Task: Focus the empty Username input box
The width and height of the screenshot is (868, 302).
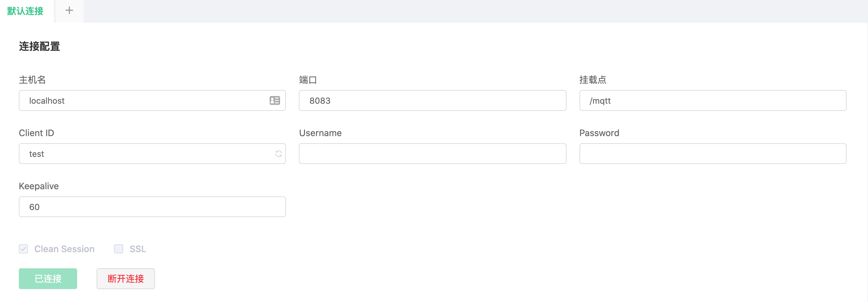Action: pos(432,154)
